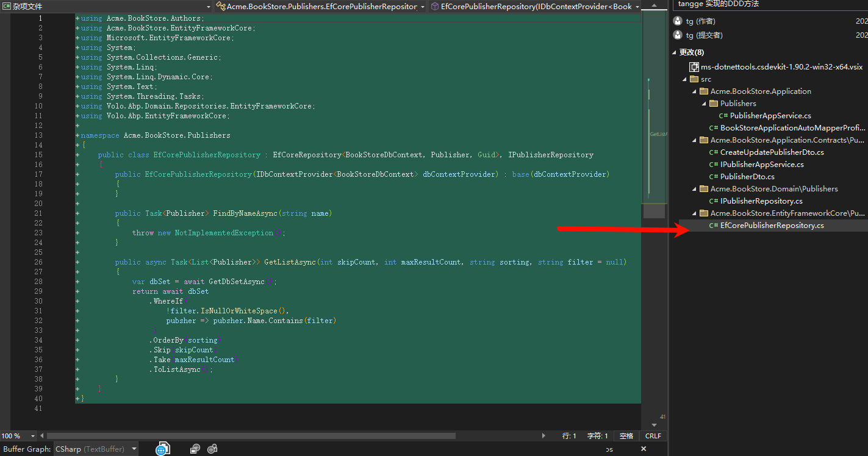Collapse the Acme.BookStore.Application.Contracts folder arrow
Screen dimensions: 868x456
point(694,140)
